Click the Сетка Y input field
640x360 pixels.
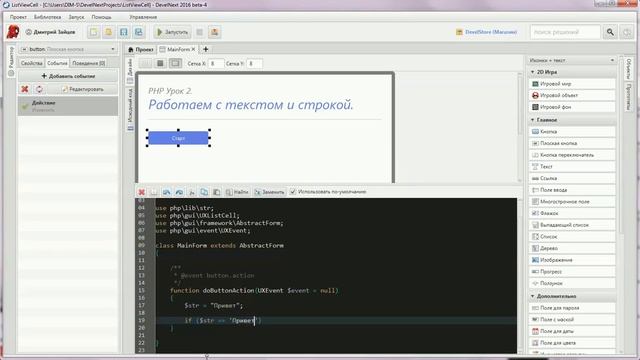tap(254, 64)
